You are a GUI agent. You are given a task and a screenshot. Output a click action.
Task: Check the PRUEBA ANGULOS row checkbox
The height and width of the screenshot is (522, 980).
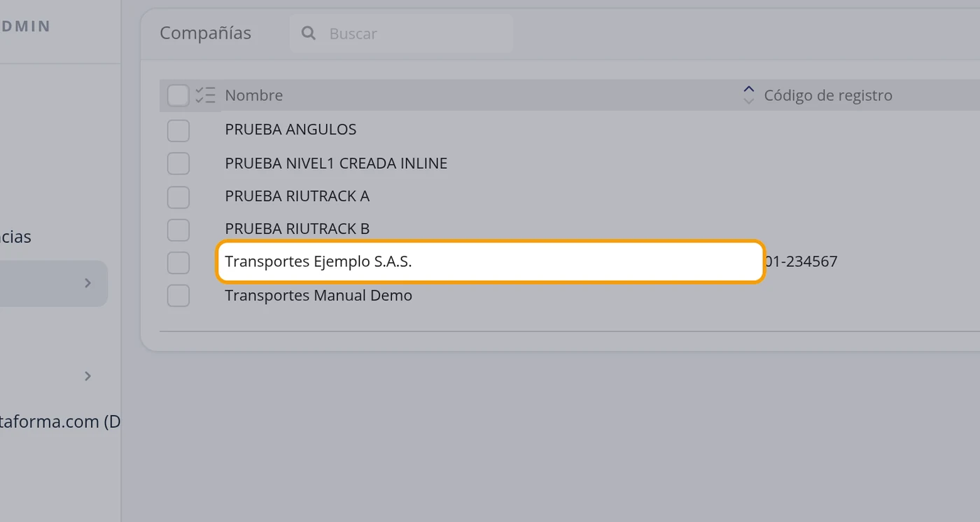178,130
